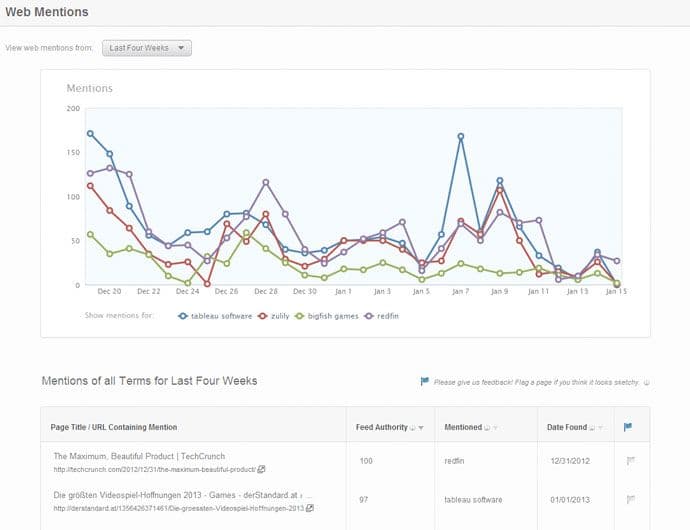Viewport: 690px width, 530px height.
Task: Sort by Feed Authority using its arrow
Action: 421,428
